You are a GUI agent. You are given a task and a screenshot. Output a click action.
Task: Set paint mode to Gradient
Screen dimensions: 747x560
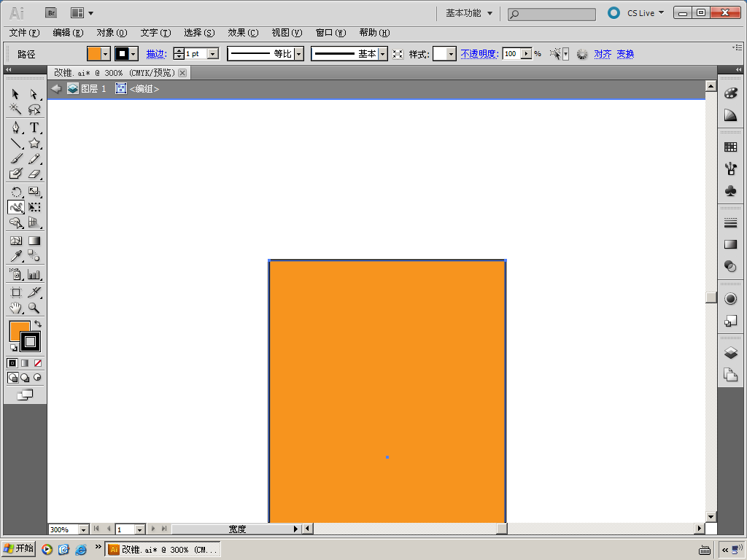(x=25, y=363)
